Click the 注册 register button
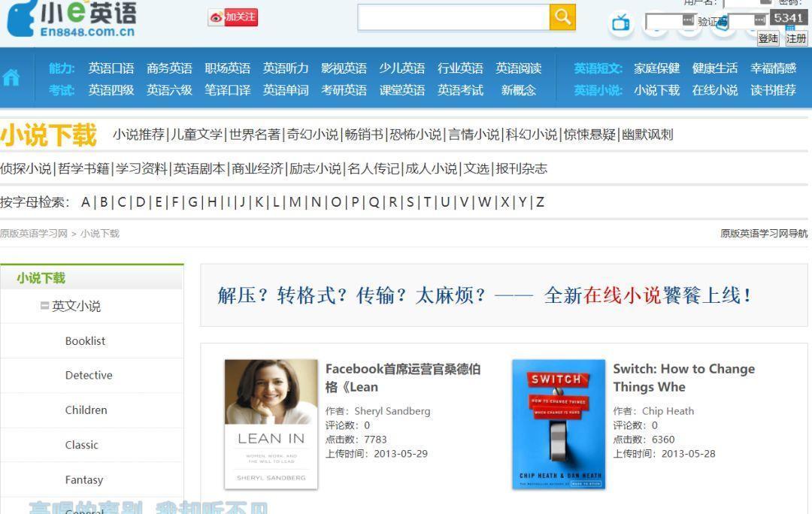This screenshot has height=514, width=812. pyautogui.click(x=796, y=38)
